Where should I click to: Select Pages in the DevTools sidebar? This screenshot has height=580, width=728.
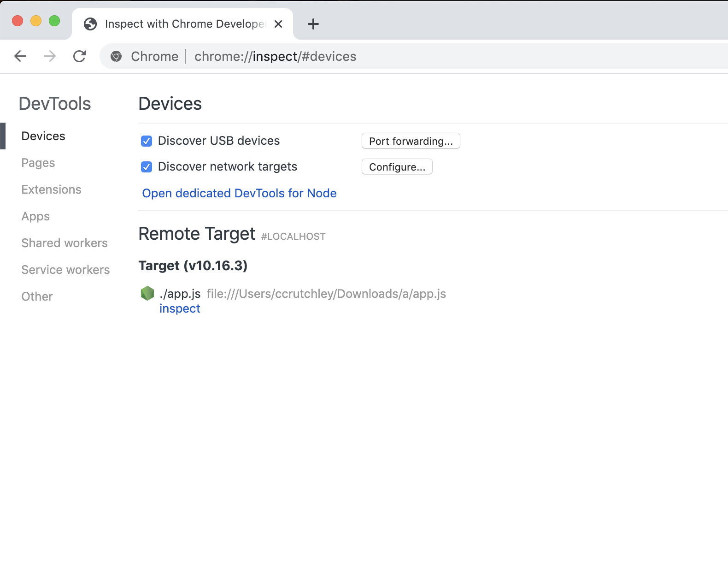[x=38, y=163]
